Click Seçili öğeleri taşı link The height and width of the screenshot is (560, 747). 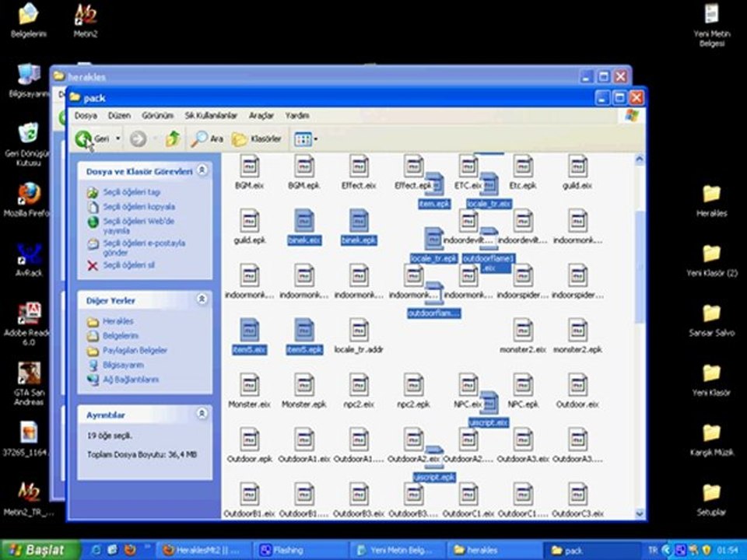pyautogui.click(x=132, y=192)
